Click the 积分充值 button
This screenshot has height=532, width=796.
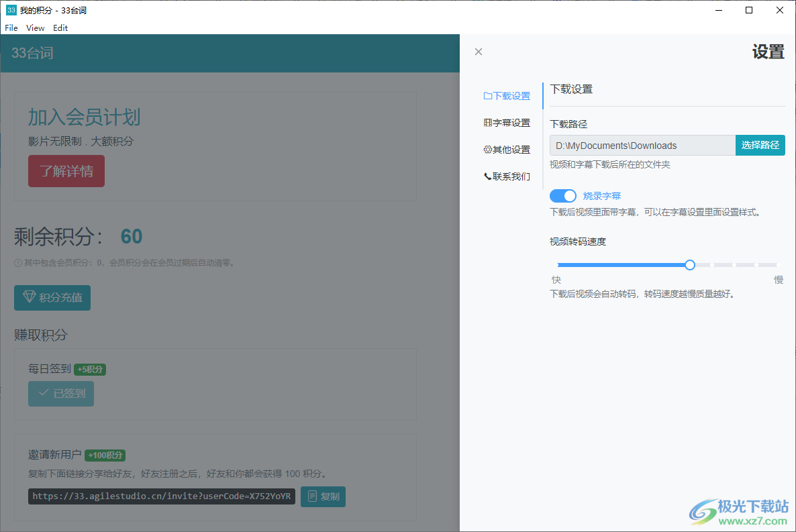tap(52, 297)
